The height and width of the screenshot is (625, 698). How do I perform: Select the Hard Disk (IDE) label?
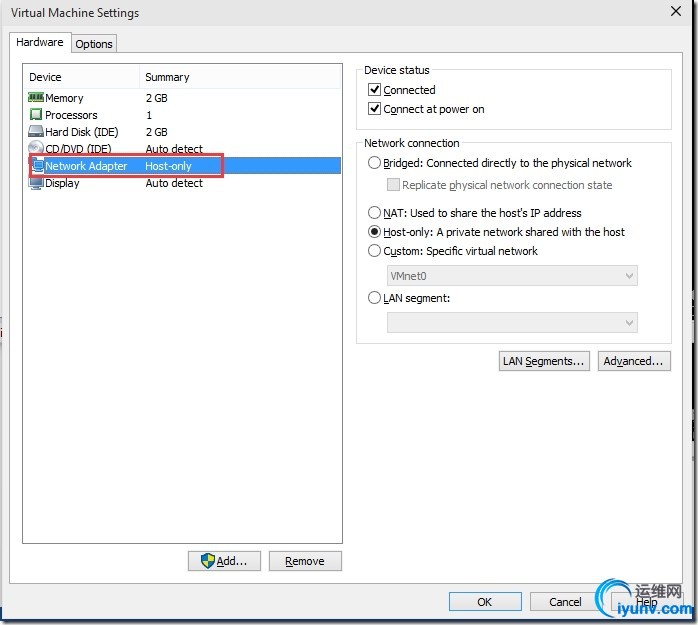tap(82, 132)
